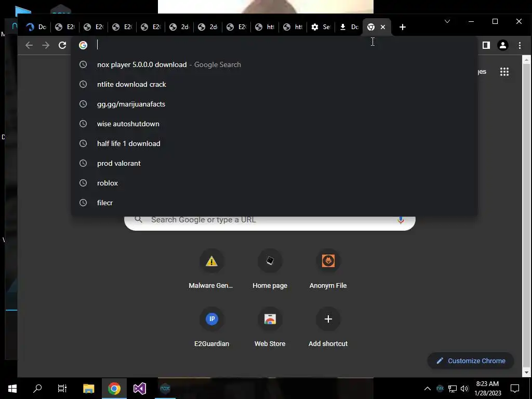Open network status tray icon
Image resolution: width=532 pixels, height=399 pixels.
pos(453,389)
